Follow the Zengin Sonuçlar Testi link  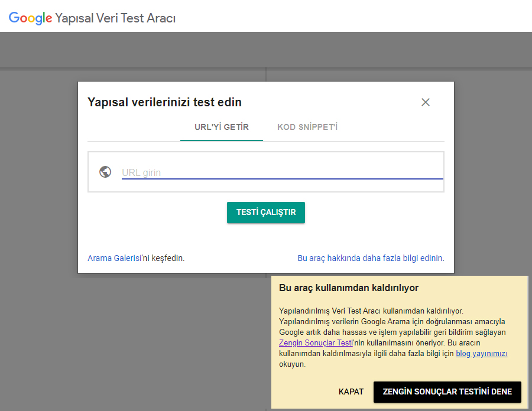pos(316,343)
